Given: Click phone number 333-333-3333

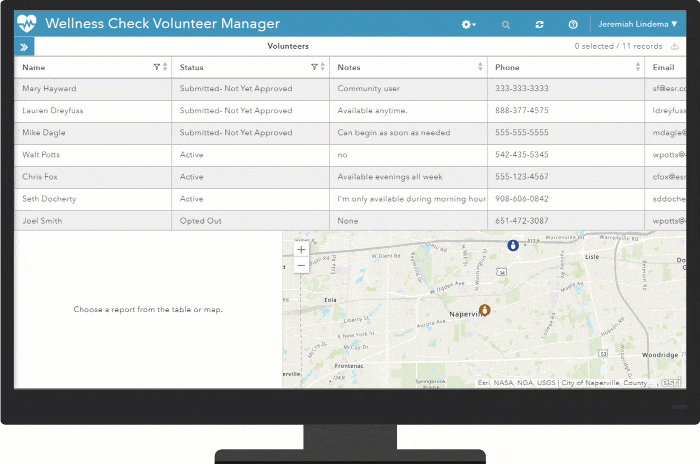Looking at the screenshot, I should point(521,88).
